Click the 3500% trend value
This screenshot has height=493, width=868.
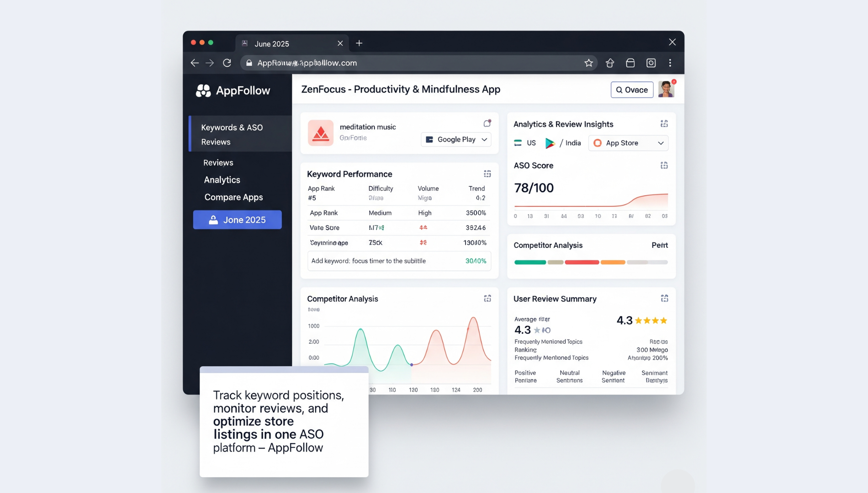[x=476, y=213]
